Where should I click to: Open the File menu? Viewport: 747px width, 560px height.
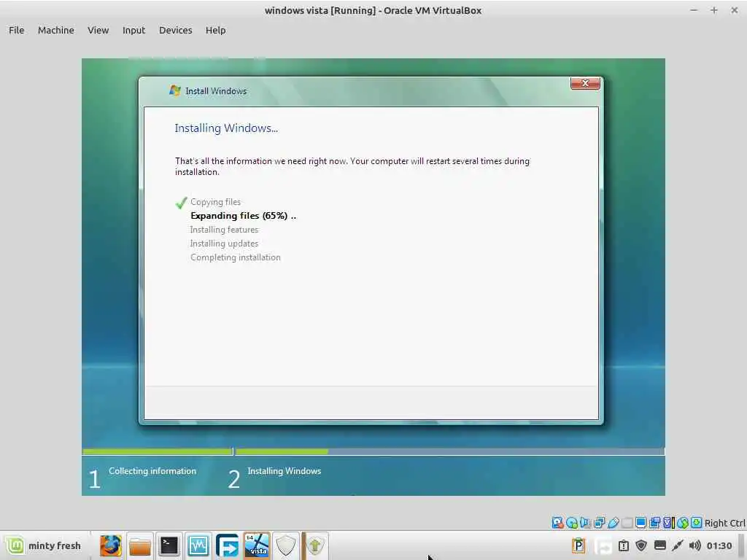coord(16,30)
